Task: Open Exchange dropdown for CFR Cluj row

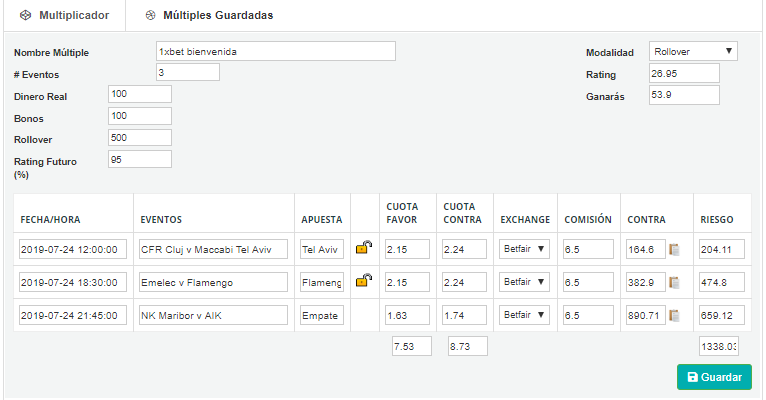Action: tap(524, 249)
